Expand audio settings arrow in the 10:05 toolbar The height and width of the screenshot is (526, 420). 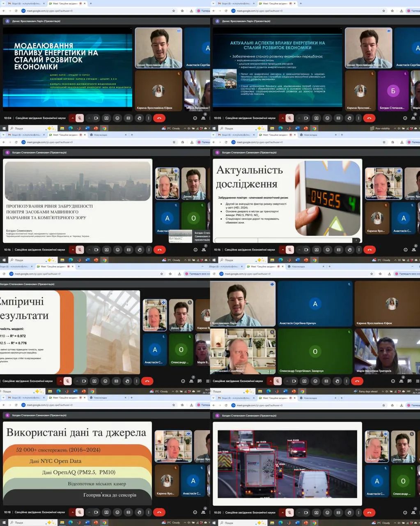[283, 118]
